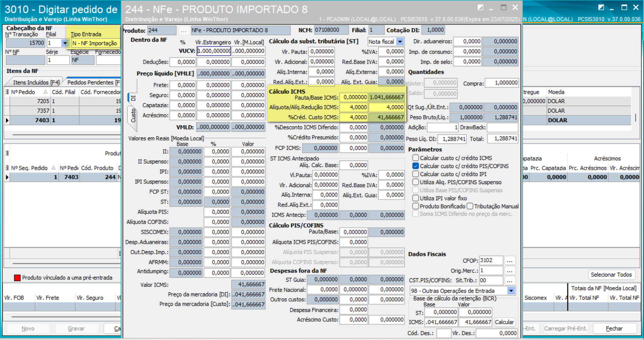The image size is (644, 340).
Task: Check Produto Bonificado option
Action: pyautogui.click(x=416, y=206)
